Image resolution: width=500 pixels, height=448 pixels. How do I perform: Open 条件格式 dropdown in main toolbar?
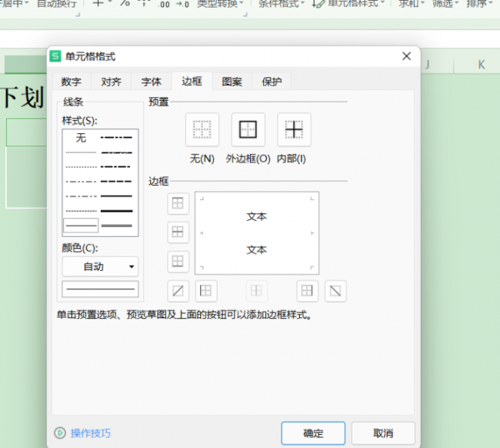[x=282, y=4]
